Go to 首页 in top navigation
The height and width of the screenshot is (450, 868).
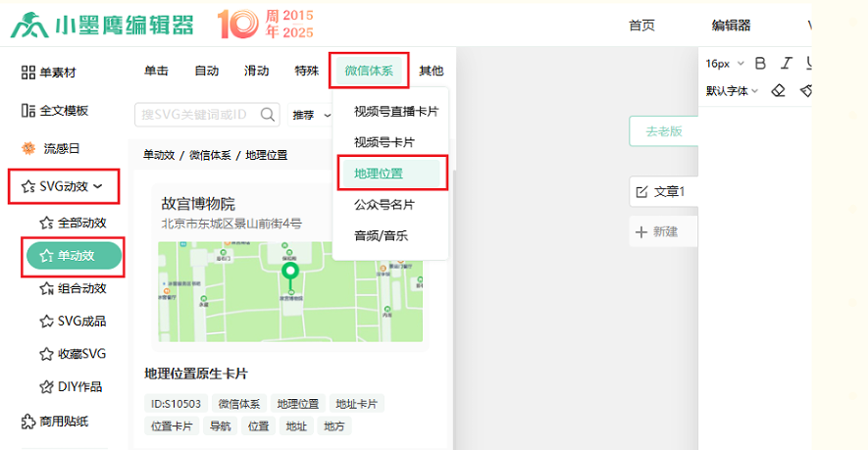click(641, 25)
